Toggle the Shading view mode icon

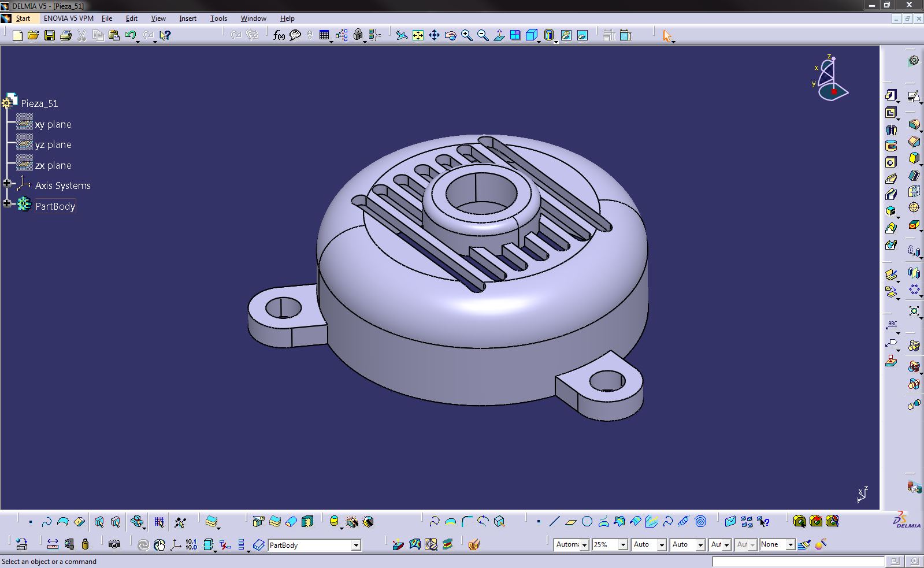[x=549, y=35]
